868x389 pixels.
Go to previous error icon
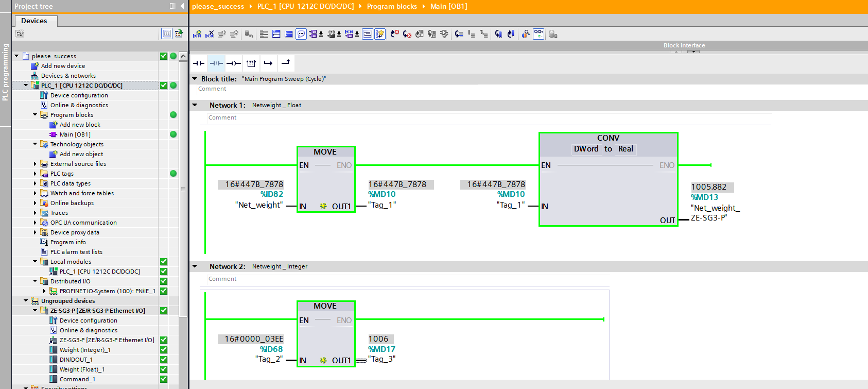[395, 34]
